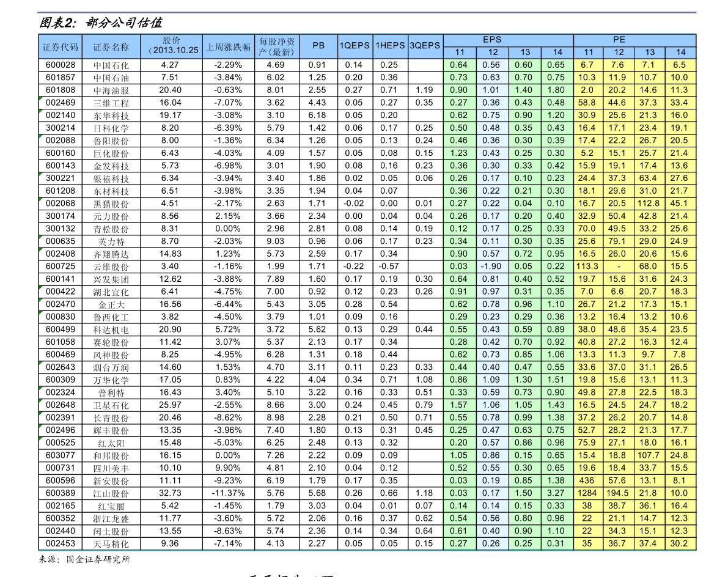
Task: Click the 9.90% weekly change for 四川美丰
Action: click(x=228, y=468)
